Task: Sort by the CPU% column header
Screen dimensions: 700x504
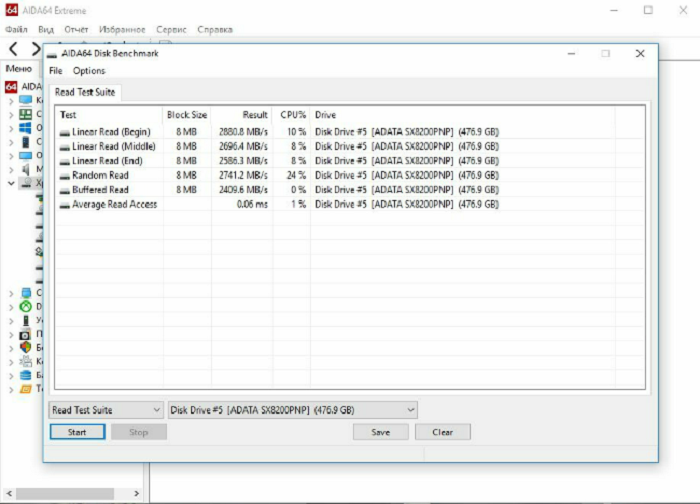Action: coord(292,115)
